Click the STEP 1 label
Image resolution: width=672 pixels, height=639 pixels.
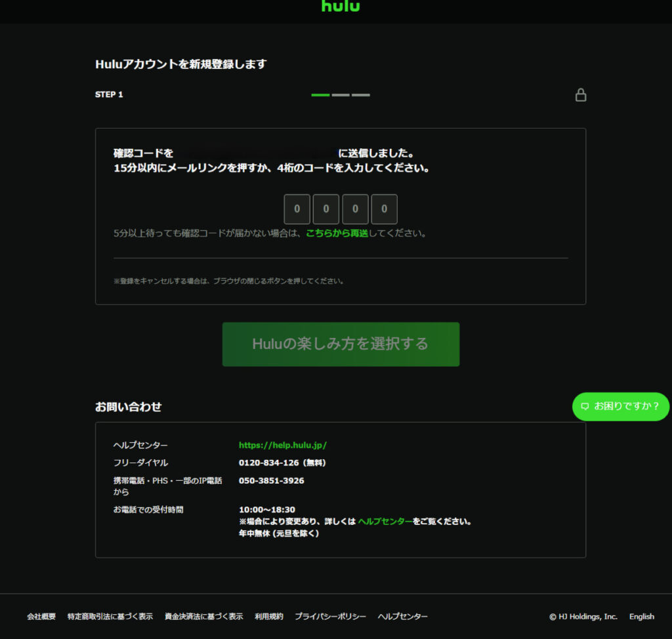click(109, 94)
